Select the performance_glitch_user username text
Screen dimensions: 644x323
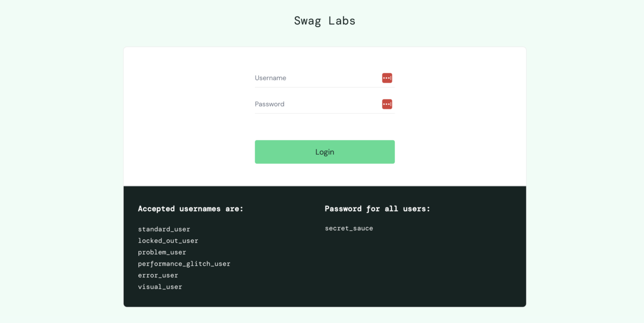click(184, 264)
